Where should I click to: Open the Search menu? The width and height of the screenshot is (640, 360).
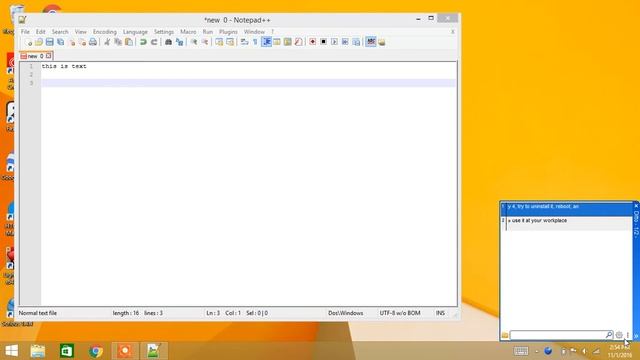click(60, 32)
